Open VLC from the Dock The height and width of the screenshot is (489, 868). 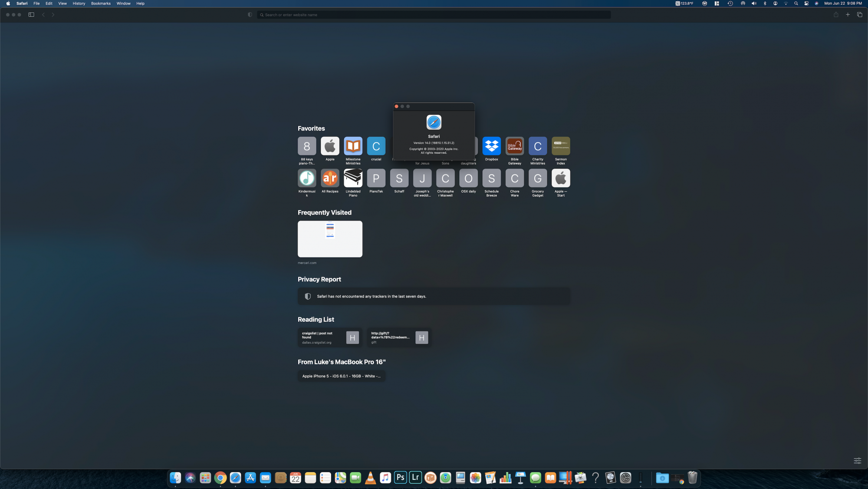pos(371,478)
